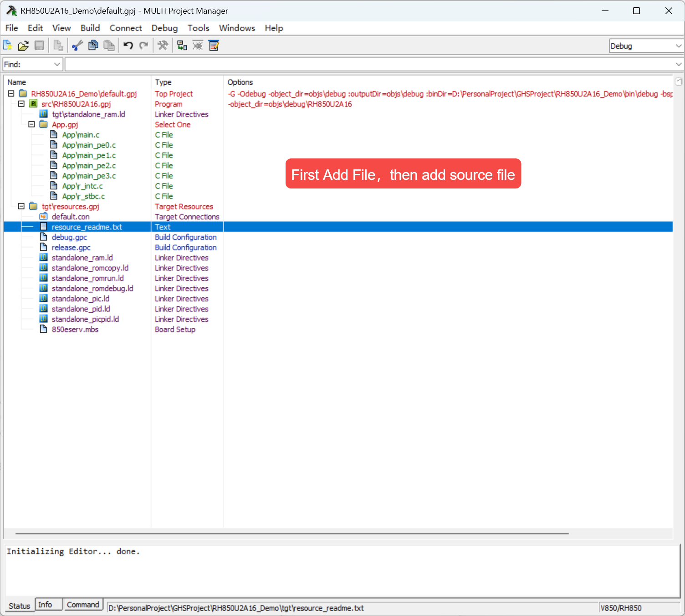Viewport: 685px width, 616px height.
Task: Select App\main_pe1.c in the tree
Action: click(x=89, y=155)
